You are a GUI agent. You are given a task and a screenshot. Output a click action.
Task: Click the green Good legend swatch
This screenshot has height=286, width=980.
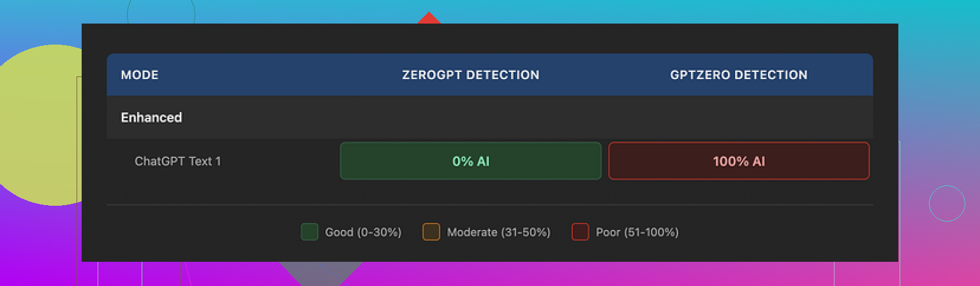309,232
